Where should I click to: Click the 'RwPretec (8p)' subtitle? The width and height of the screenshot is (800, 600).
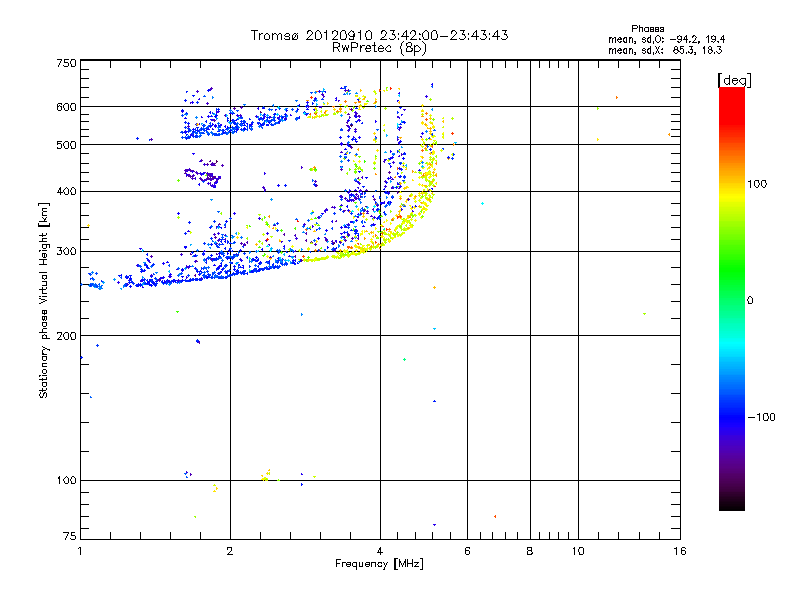(379, 48)
